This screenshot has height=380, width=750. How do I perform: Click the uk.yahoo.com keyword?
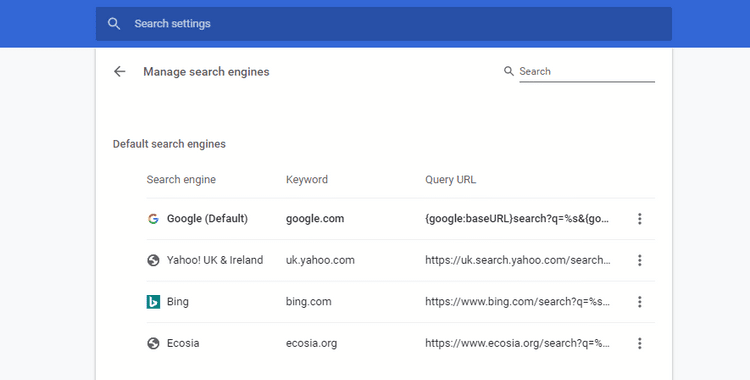point(320,260)
